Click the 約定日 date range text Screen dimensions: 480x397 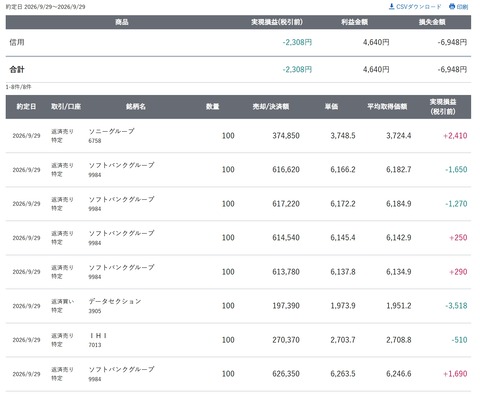pyautogui.click(x=45, y=7)
